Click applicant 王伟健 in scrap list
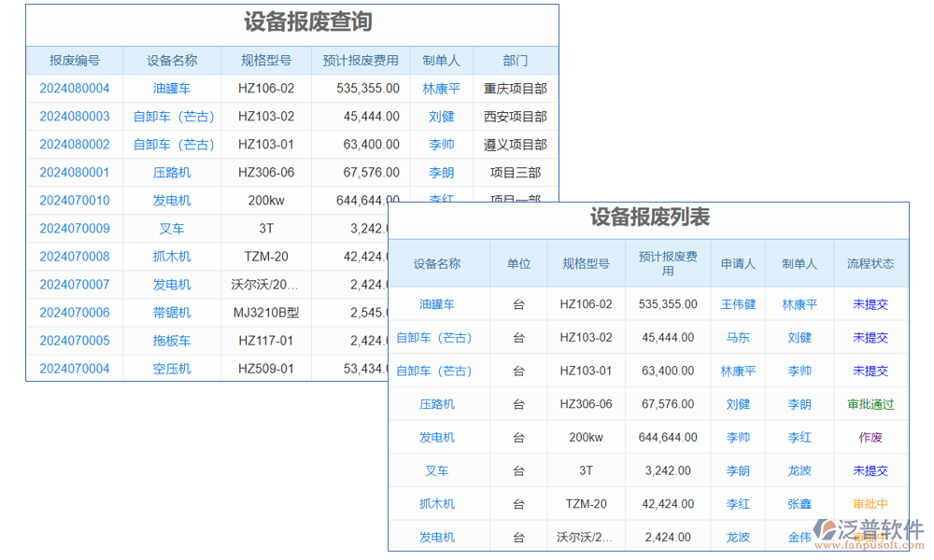Viewport: 934px width, 560px height. (x=738, y=303)
